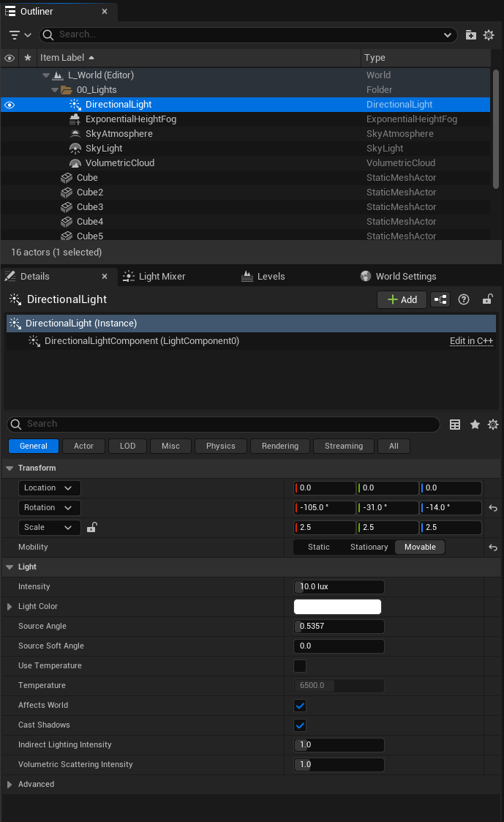Select the Rendering filter tab
This screenshot has height=822, width=504.
[279, 446]
